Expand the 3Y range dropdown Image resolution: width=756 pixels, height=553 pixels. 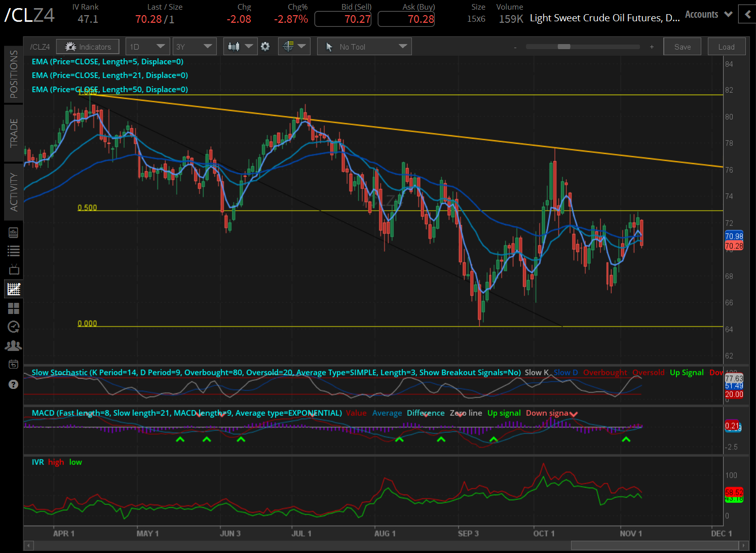click(194, 46)
